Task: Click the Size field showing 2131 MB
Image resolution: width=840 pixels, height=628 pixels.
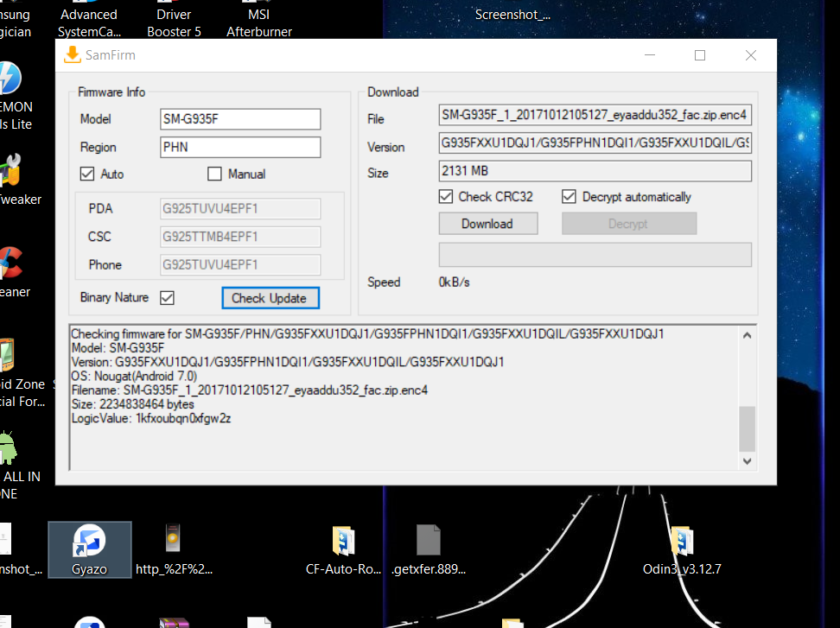Action: click(595, 171)
